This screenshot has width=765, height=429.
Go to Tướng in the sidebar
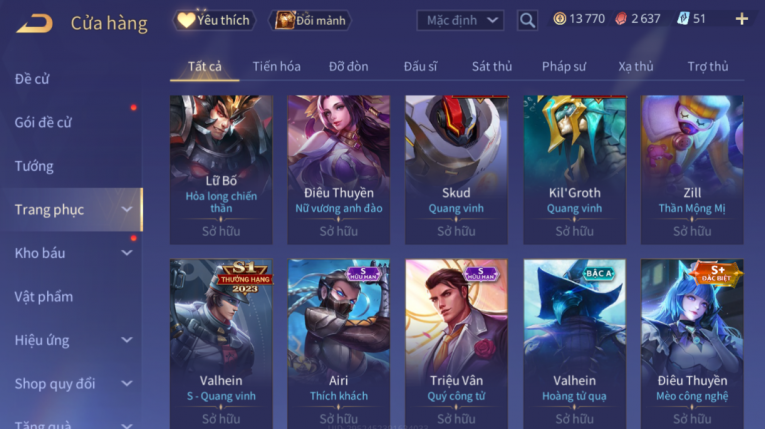tap(34, 166)
